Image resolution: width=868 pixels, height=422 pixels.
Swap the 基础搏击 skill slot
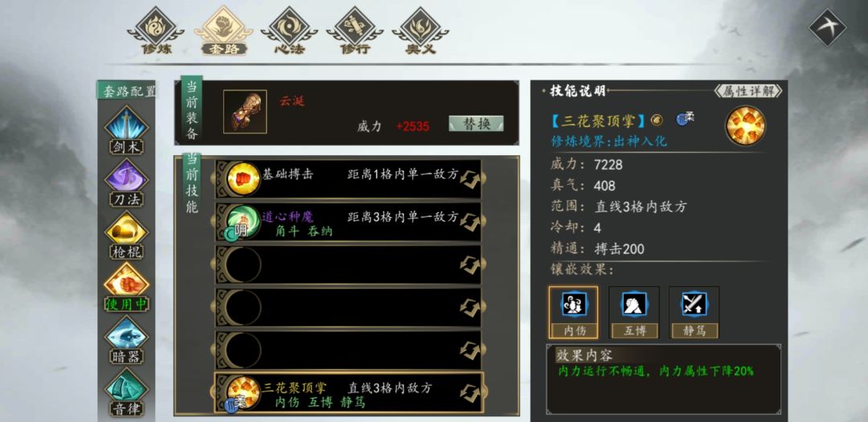click(x=470, y=179)
